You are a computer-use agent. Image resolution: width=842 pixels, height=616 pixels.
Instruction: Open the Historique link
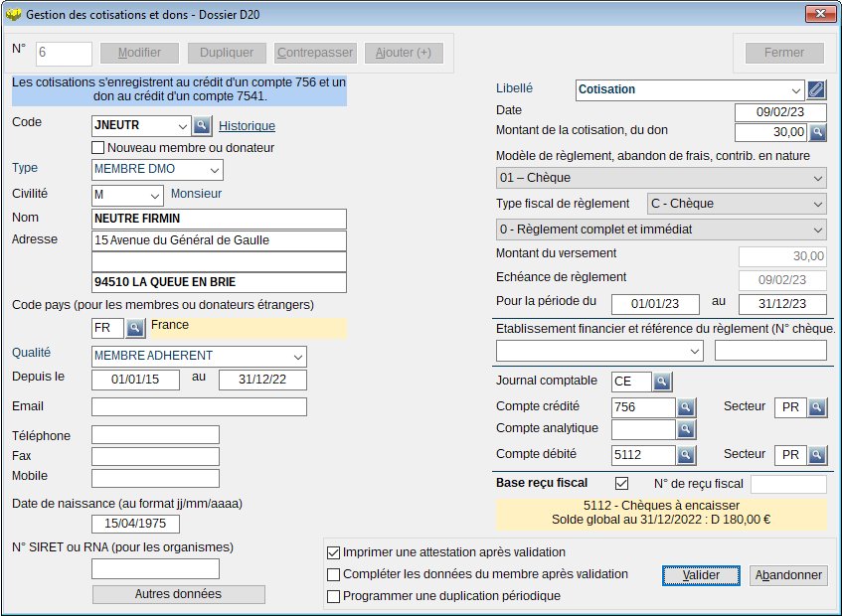247,126
